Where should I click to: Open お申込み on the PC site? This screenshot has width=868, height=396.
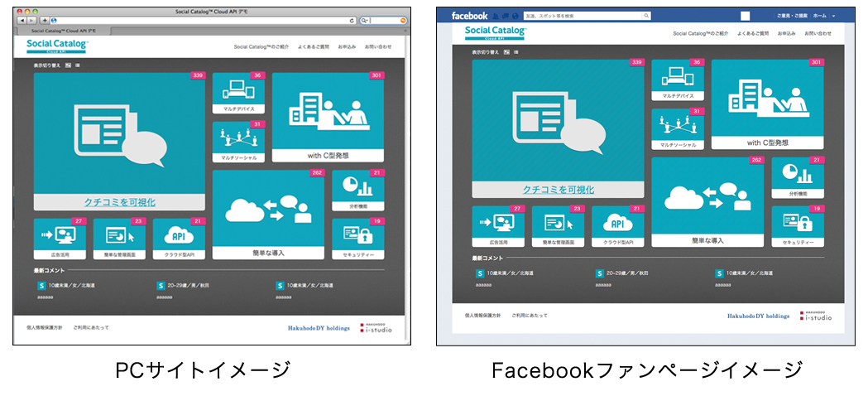pyautogui.click(x=347, y=47)
